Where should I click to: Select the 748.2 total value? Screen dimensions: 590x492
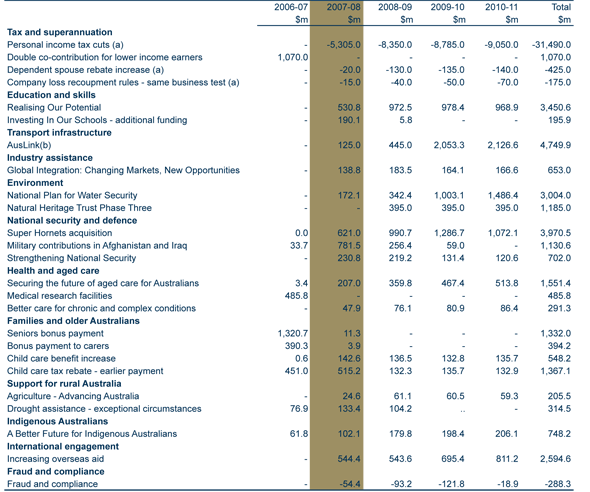[559, 434]
